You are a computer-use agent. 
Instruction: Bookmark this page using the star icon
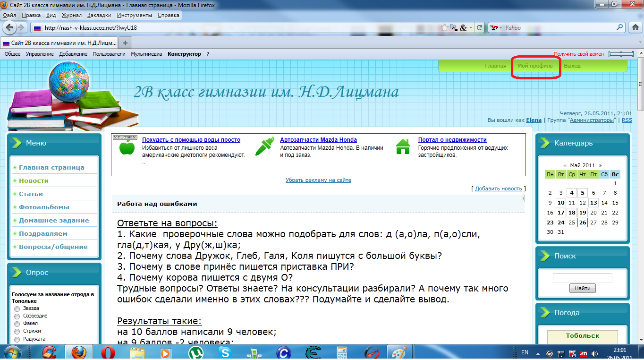coord(445,27)
